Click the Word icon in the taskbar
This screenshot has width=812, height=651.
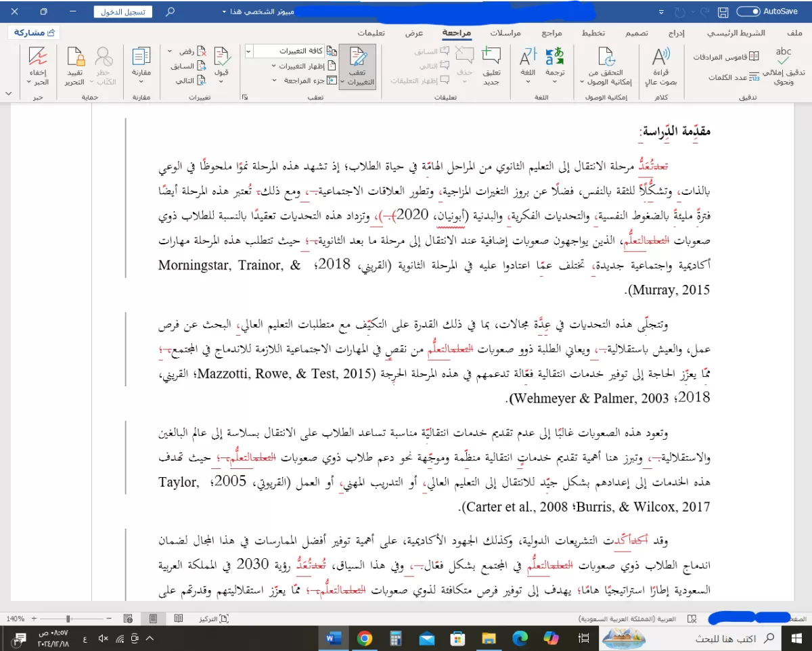[334, 638]
